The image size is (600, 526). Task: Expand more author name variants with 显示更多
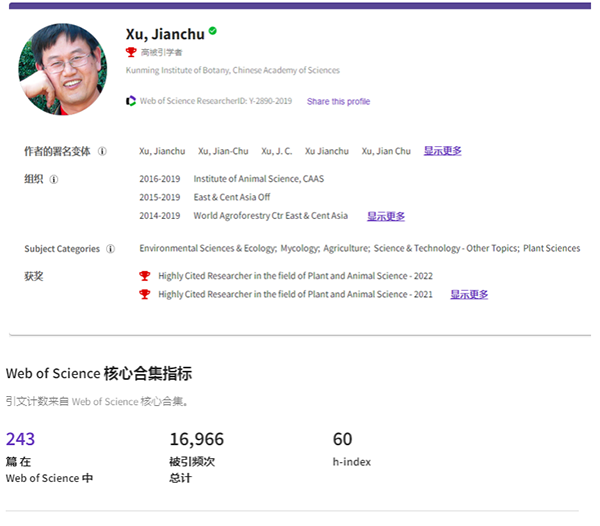click(442, 152)
